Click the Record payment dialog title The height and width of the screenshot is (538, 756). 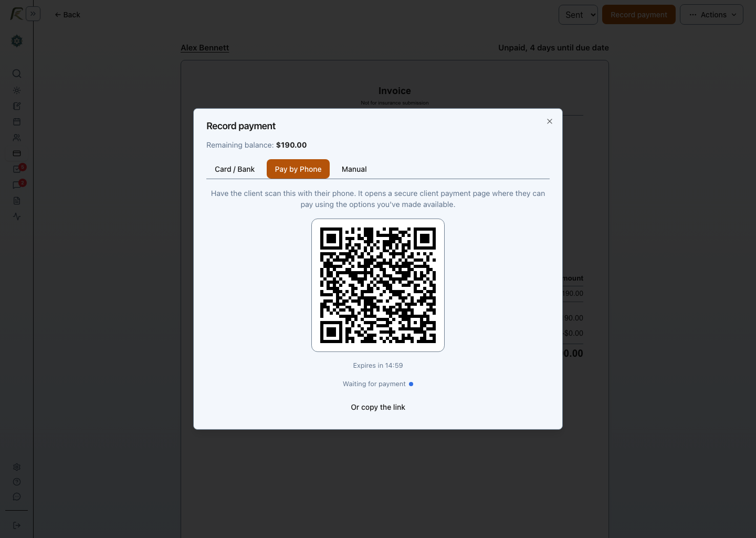[241, 126]
